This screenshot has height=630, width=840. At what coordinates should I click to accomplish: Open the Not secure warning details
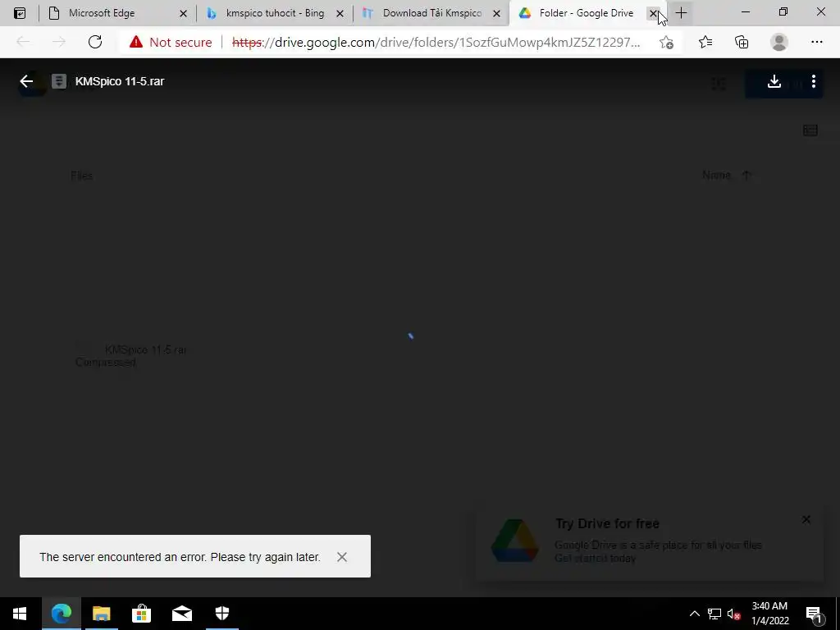click(x=171, y=42)
